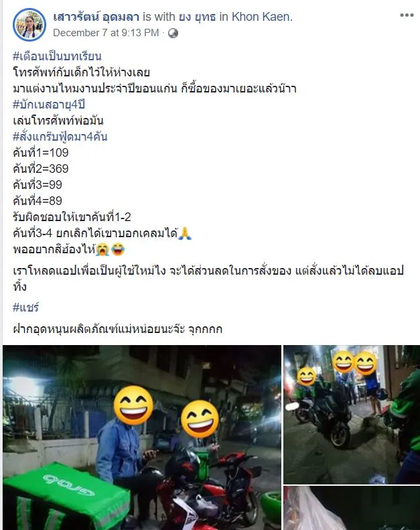Open the bottom-right plastic bag photo

352,508
